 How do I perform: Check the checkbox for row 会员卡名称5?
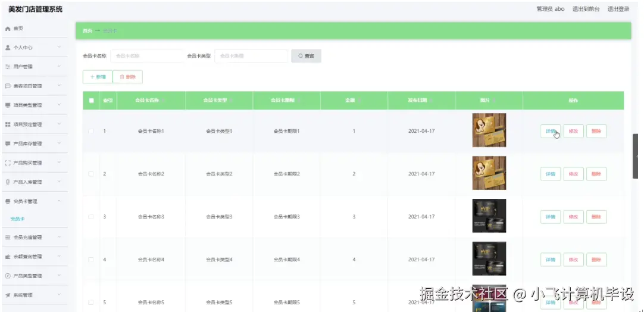[91, 302]
